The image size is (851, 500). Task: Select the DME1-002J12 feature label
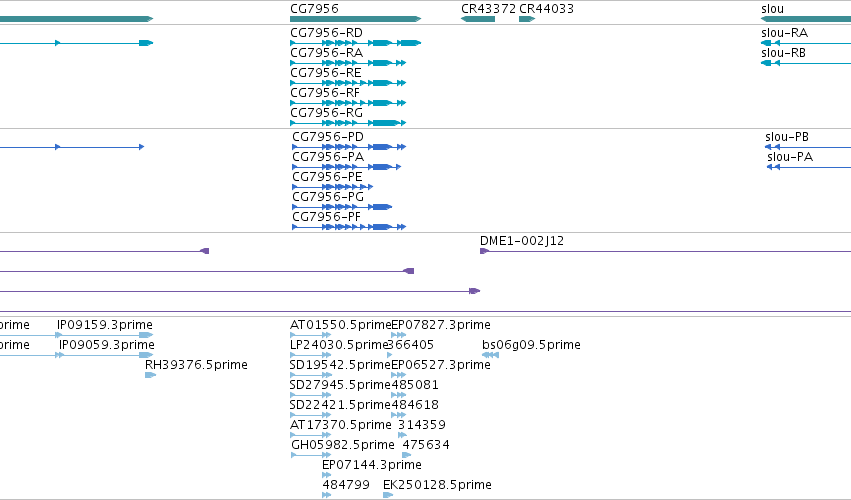[x=522, y=240]
